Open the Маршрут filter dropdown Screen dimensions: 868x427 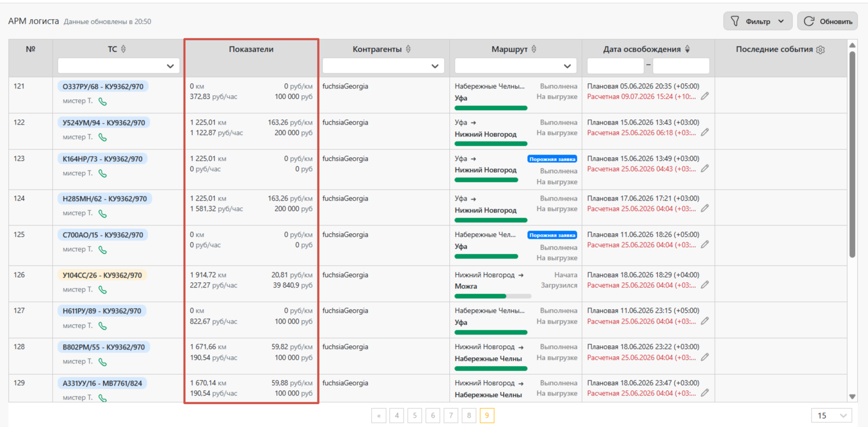coord(515,66)
